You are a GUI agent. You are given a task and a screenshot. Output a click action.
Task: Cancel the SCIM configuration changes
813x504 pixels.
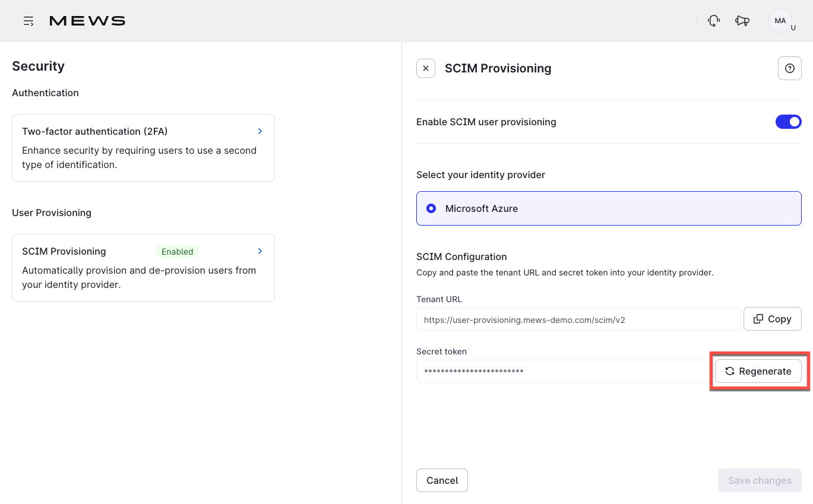(442, 480)
